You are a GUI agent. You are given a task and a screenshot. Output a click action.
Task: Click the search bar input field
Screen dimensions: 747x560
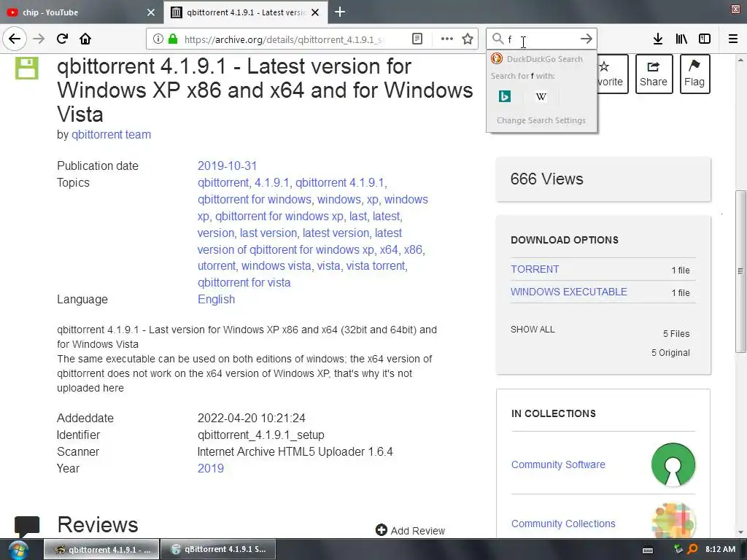pyautogui.click(x=542, y=39)
